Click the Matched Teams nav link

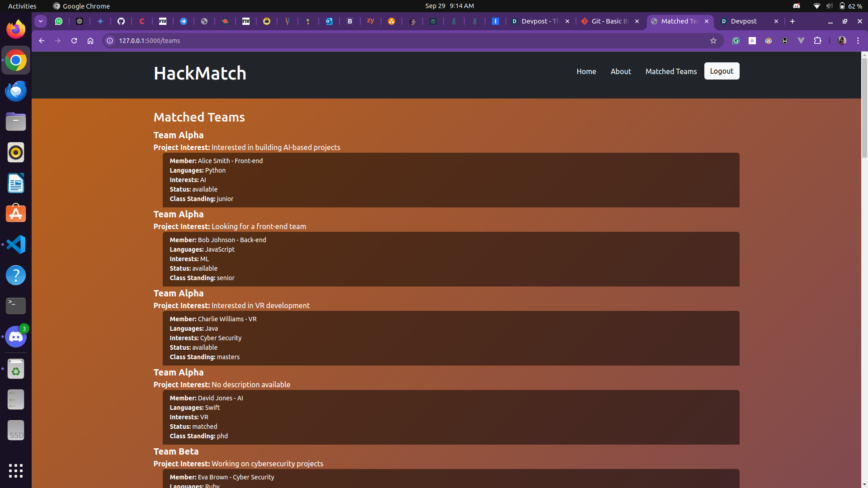point(671,71)
